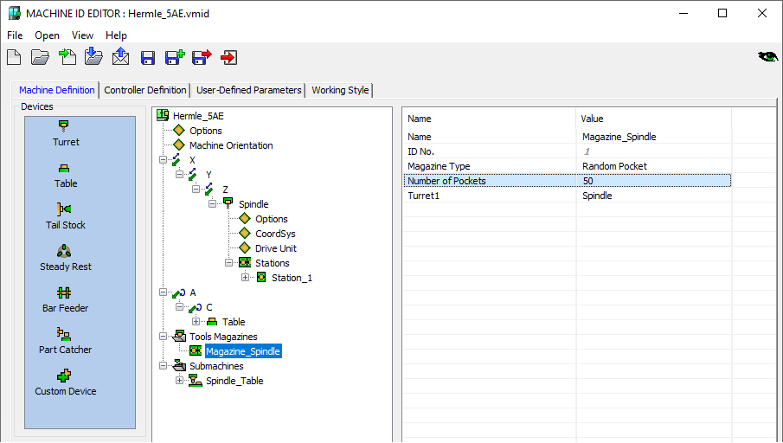This screenshot has width=783, height=443.
Task: Select the Turret device
Action: [65, 133]
